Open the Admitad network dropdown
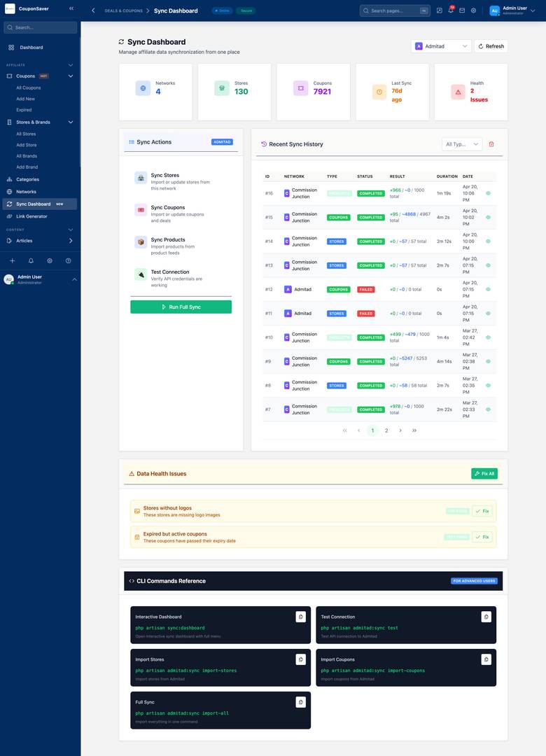 (x=441, y=46)
